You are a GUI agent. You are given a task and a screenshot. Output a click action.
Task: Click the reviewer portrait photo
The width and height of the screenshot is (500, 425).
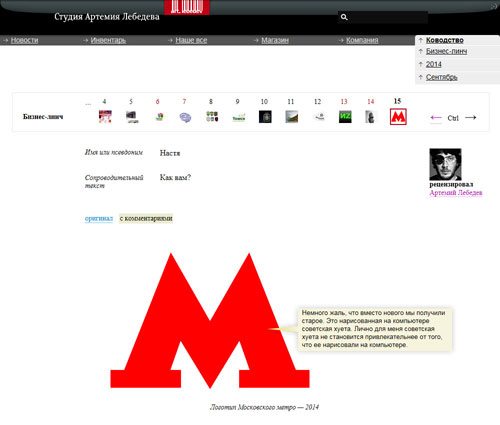click(445, 164)
